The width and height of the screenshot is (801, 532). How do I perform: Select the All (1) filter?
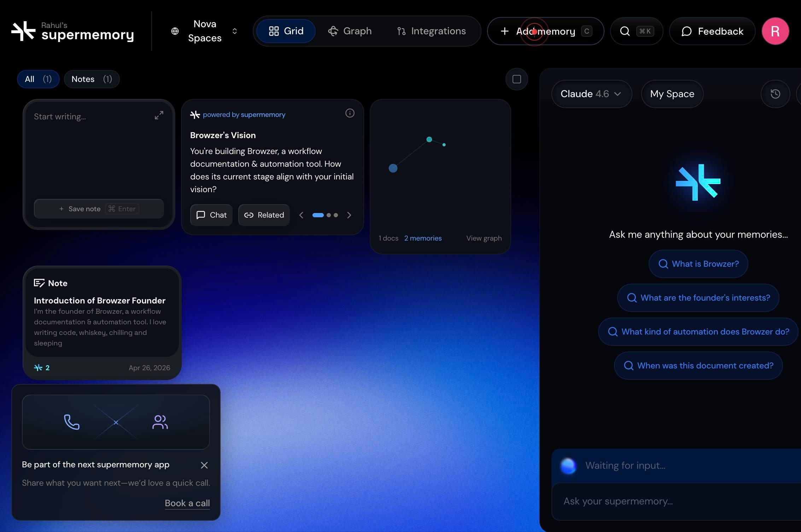click(38, 79)
